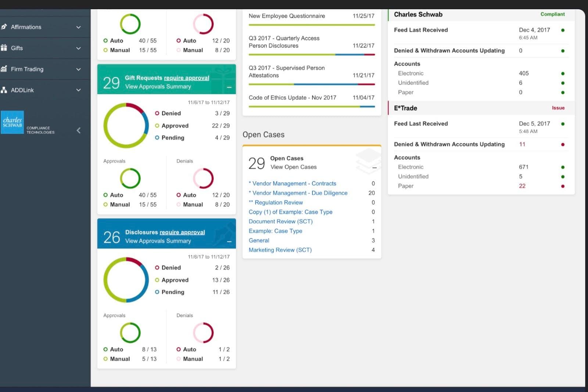
Task: Collapse the Gift Requests card with minus
Action: click(x=229, y=87)
